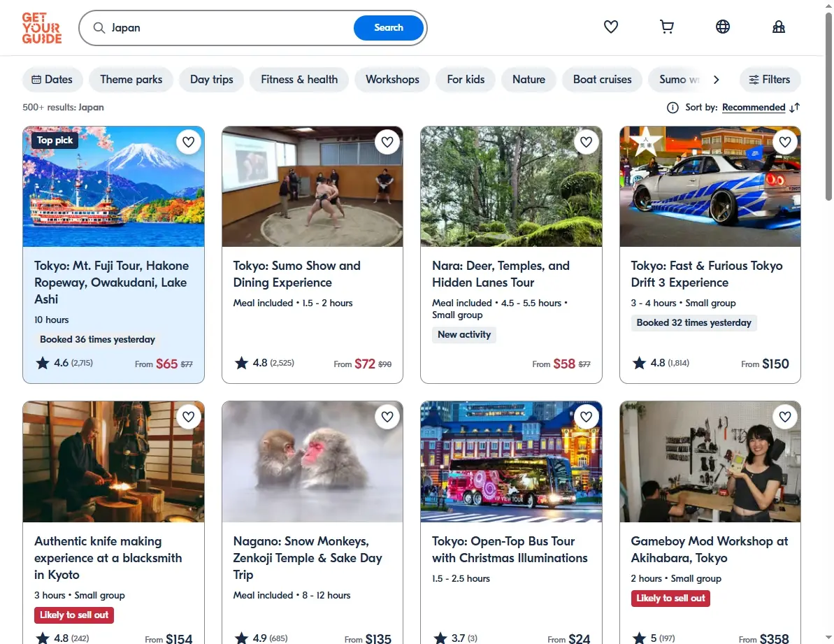
Task: Open the Gameboy workshop photo thumbnail
Action: click(x=710, y=461)
